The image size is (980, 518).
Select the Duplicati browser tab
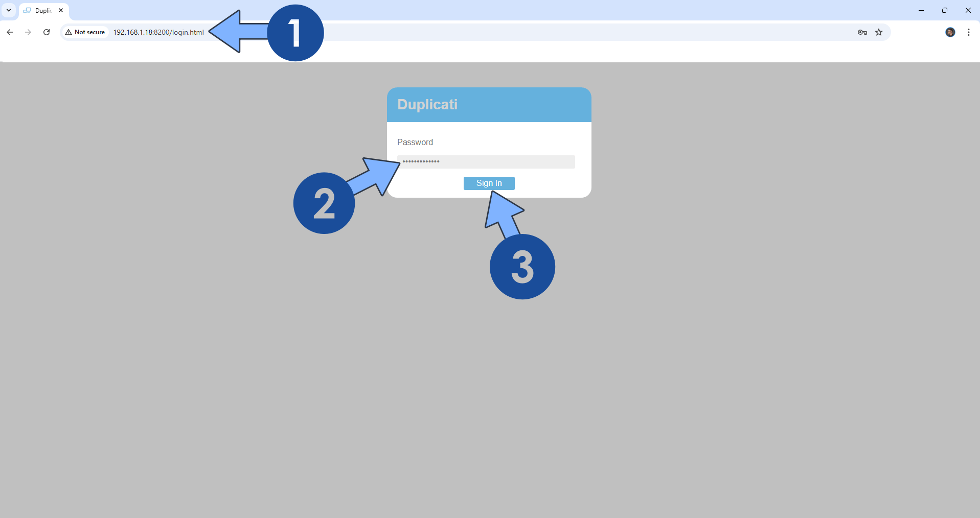click(43, 11)
